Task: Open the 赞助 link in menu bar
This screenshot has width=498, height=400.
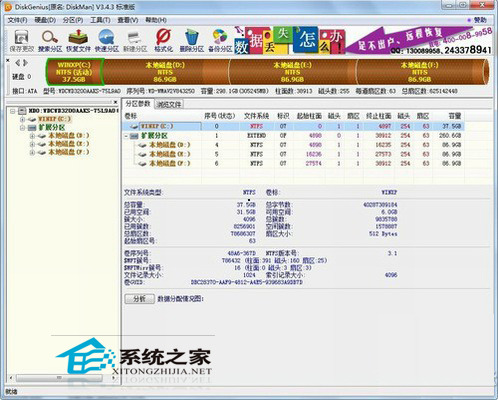Action: point(477,20)
